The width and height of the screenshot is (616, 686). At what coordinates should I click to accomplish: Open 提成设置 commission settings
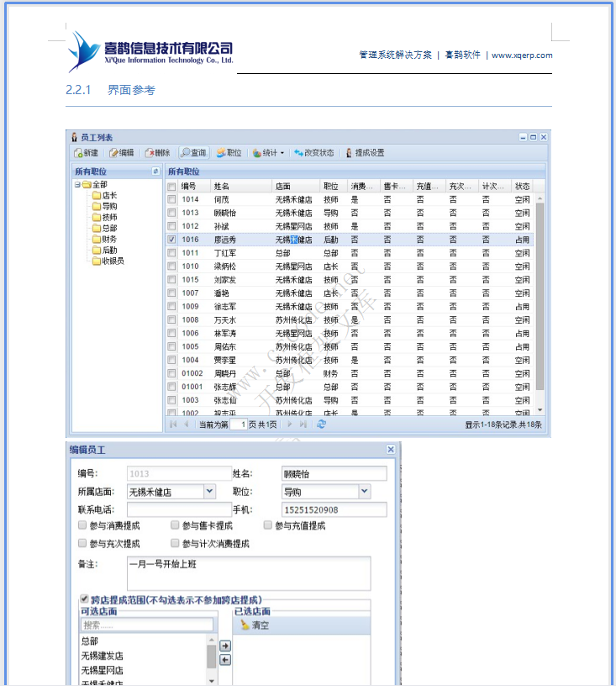pyautogui.click(x=365, y=153)
